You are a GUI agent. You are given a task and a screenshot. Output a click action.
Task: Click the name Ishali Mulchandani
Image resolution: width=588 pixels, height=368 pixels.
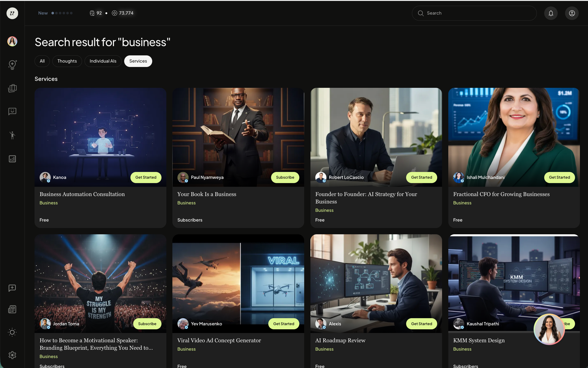coord(486,178)
